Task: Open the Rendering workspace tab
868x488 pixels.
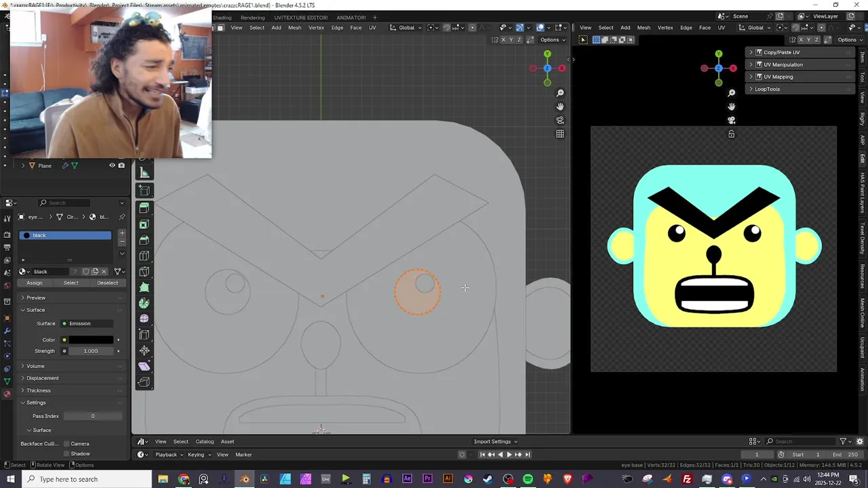Action: 252,17
